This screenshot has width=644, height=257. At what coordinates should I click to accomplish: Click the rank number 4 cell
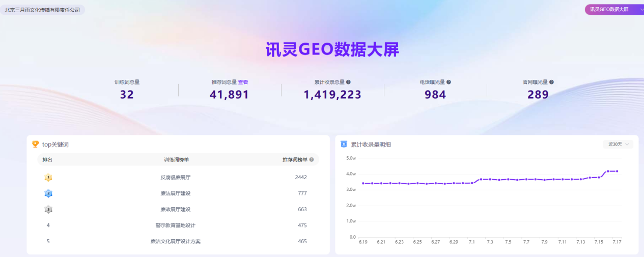point(48,225)
